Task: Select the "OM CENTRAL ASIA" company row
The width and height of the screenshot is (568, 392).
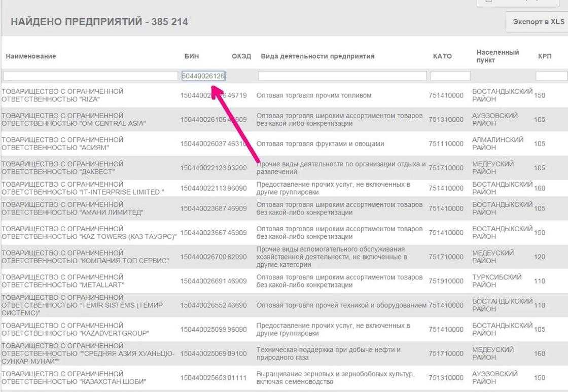Action: pos(284,120)
